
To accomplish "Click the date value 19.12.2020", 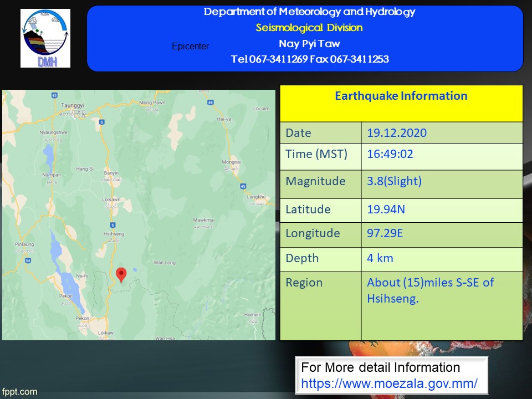I will pyautogui.click(x=397, y=133).
